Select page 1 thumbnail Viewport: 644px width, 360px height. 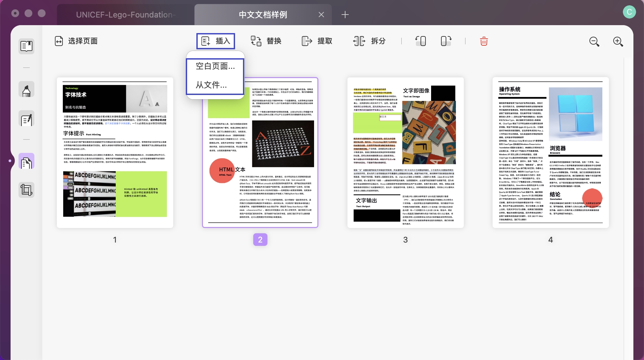click(115, 153)
